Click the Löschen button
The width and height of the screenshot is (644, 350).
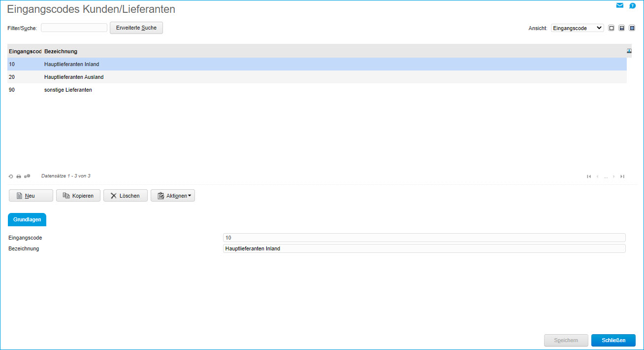tap(126, 196)
